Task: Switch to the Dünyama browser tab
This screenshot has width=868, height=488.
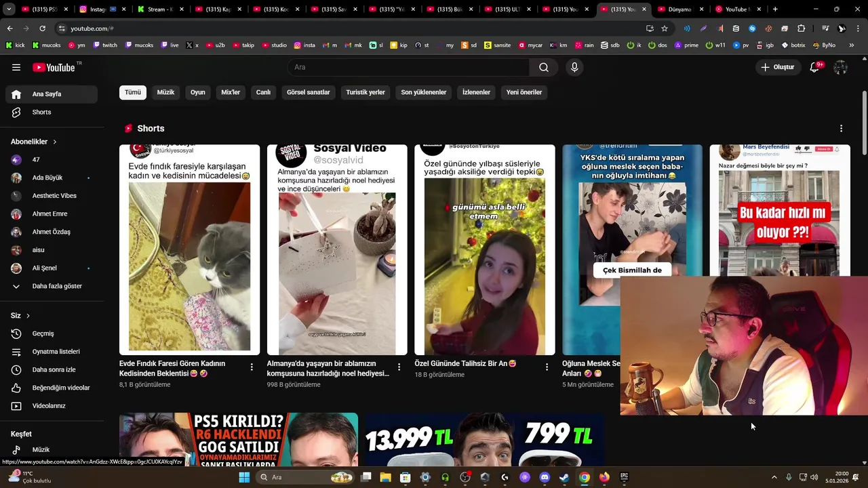Action: coord(680,9)
